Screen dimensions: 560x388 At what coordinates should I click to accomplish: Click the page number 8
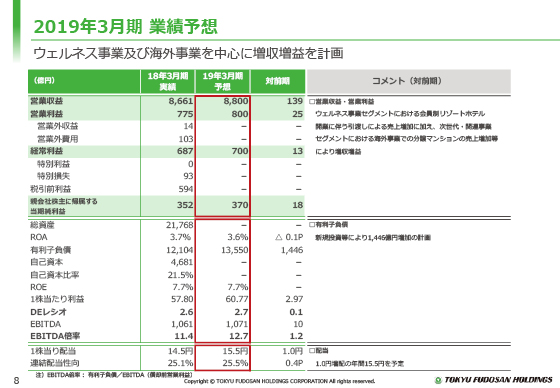click(16, 380)
